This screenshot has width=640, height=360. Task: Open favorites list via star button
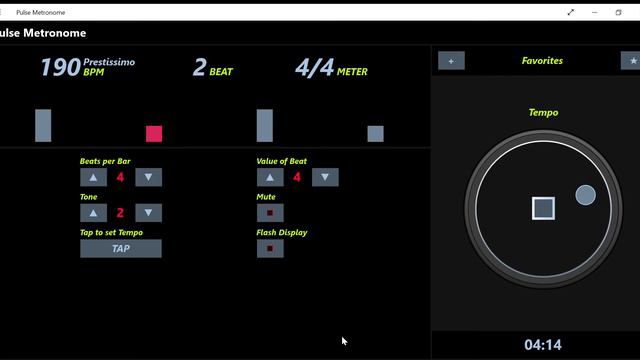point(631,61)
